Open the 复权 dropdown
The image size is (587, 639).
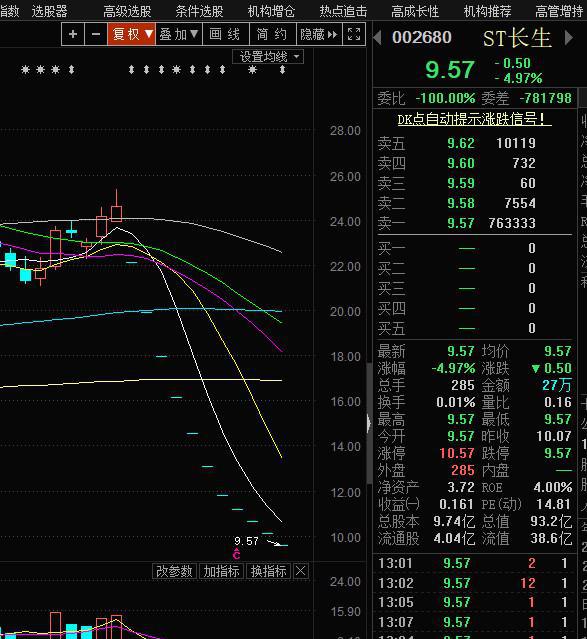tap(132, 34)
